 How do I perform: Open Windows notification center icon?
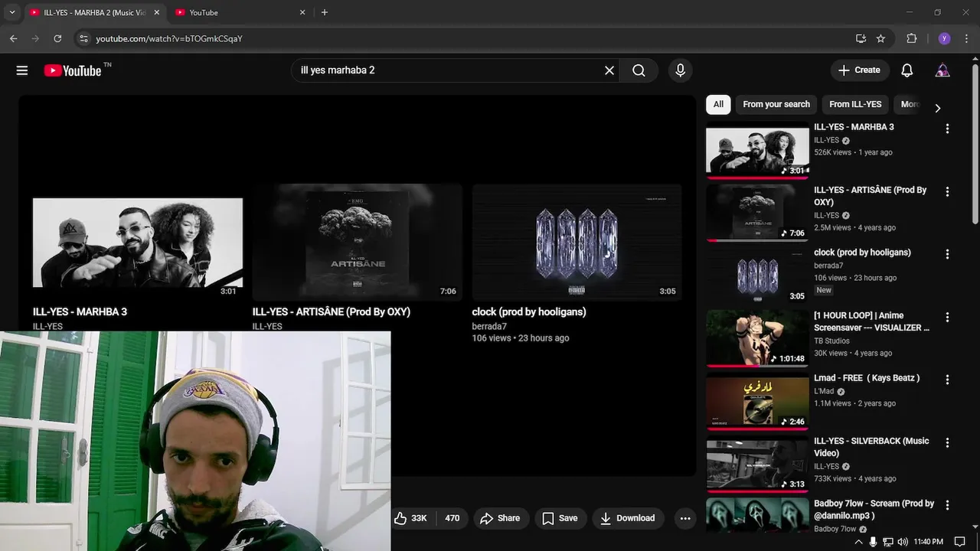[x=960, y=542]
